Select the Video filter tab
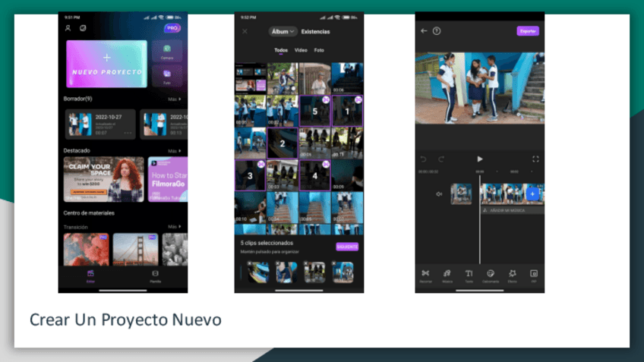Viewport: 644px width, 362px height. [301, 50]
